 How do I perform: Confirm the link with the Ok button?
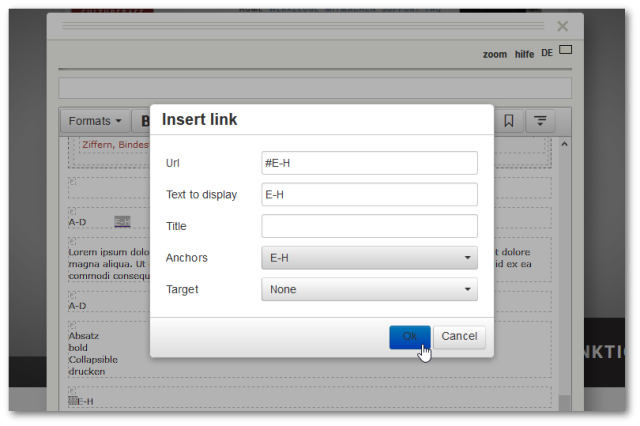[x=410, y=337]
